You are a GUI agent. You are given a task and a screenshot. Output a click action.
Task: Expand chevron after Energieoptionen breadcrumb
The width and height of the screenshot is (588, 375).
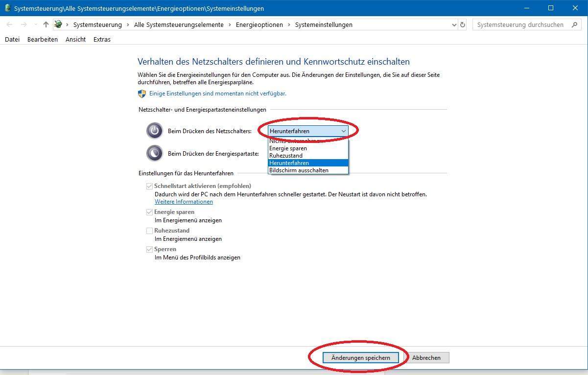(289, 24)
